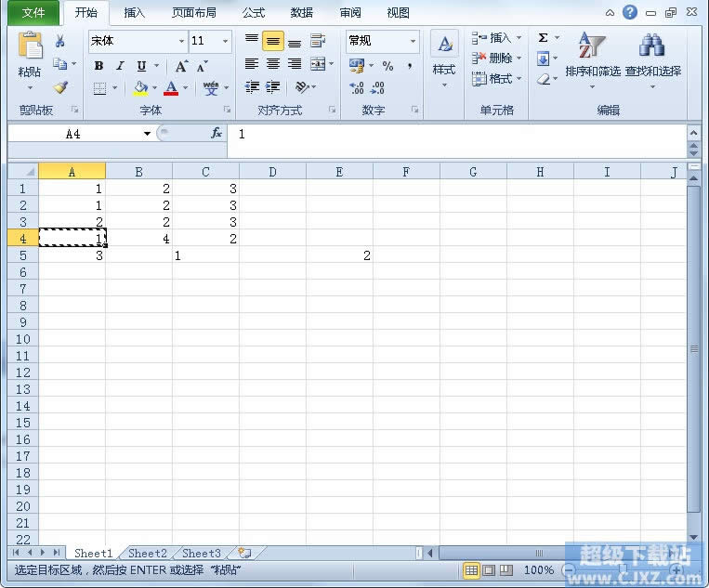The height and width of the screenshot is (588, 709).
Task: Align text right
Action: (295, 64)
